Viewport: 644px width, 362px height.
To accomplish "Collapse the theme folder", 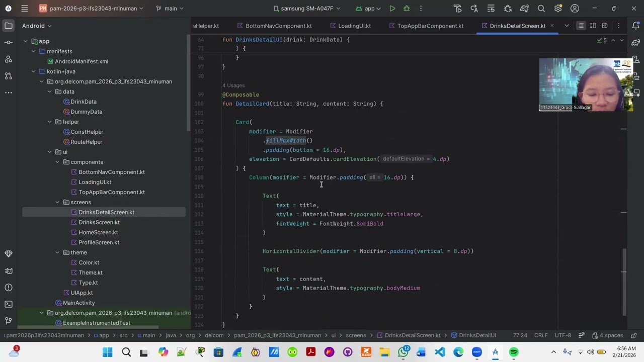I will pyautogui.click(x=57, y=252).
